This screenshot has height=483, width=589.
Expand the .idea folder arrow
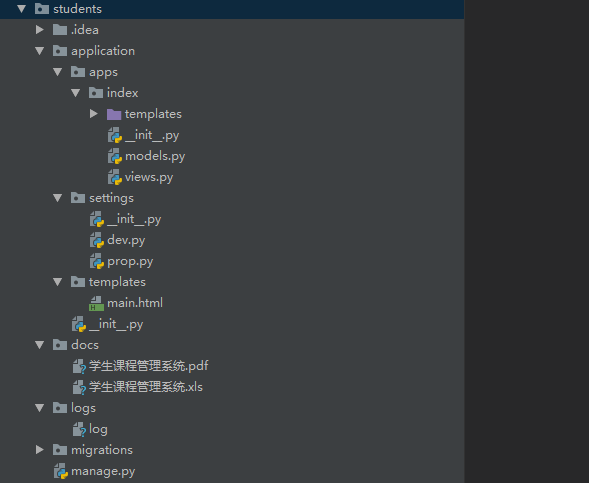pos(39,30)
